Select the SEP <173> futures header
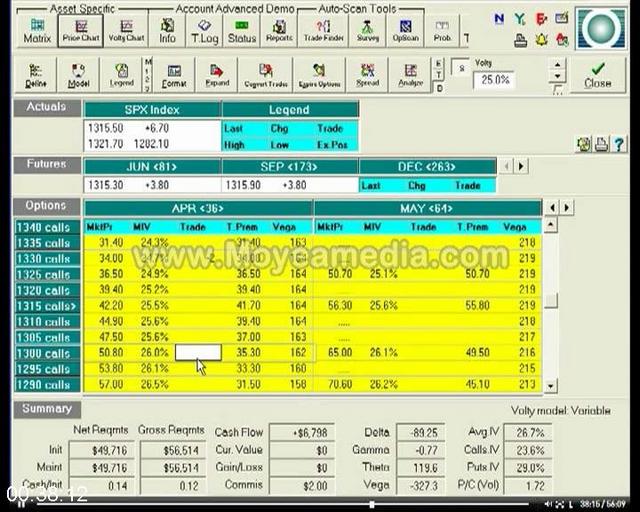 [x=289, y=167]
